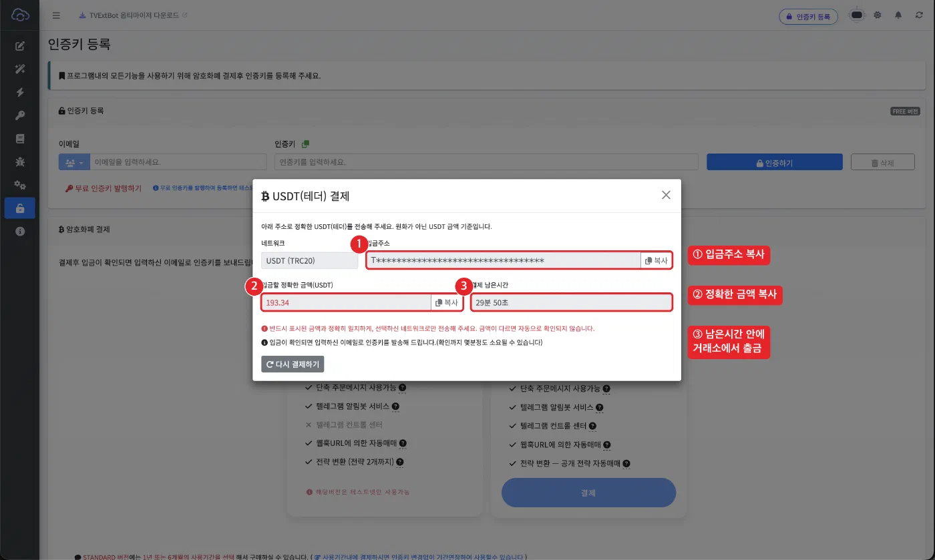This screenshot has width=935, height=560.
Task: Open the info sidebar item
Action: [20, 231]
